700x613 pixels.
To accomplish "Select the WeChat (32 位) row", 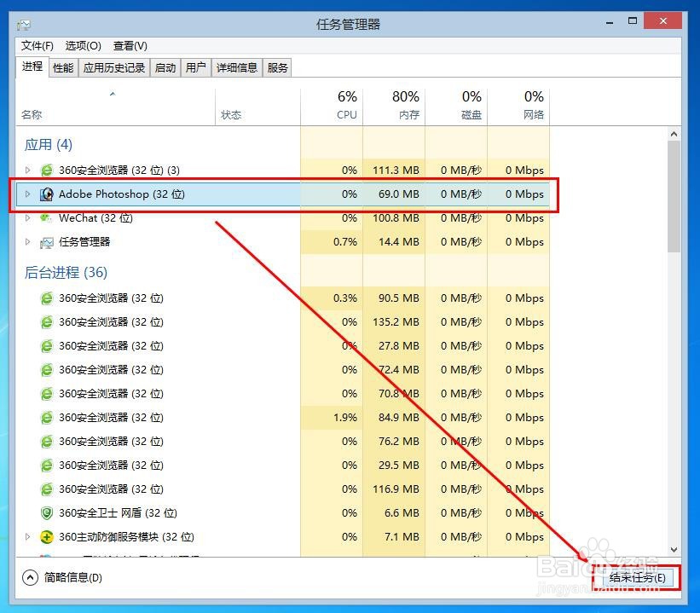I will [x=282, y=218].
